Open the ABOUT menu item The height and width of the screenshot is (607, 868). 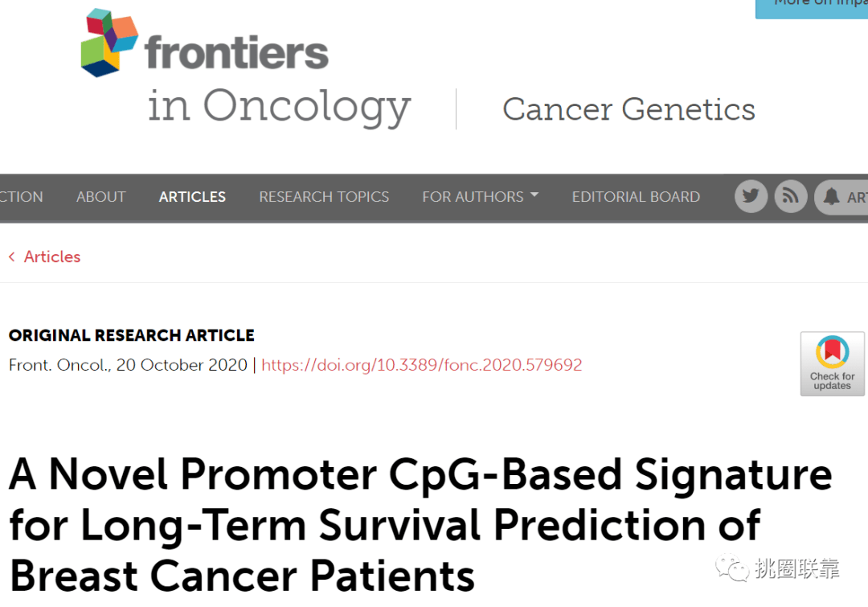click(x=100, y=196)
